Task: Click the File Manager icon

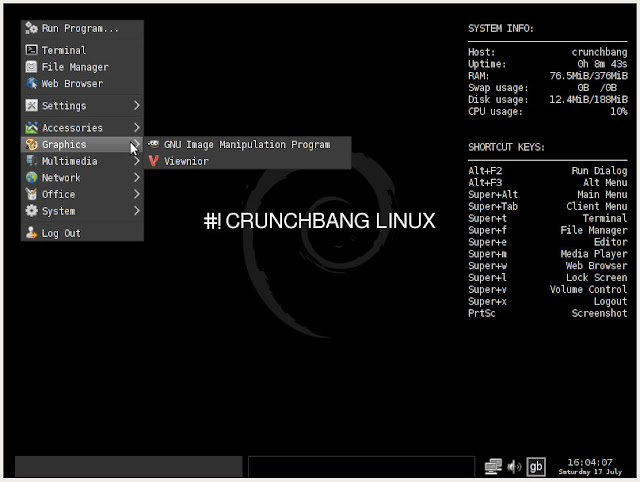Action: click(31, 67)
